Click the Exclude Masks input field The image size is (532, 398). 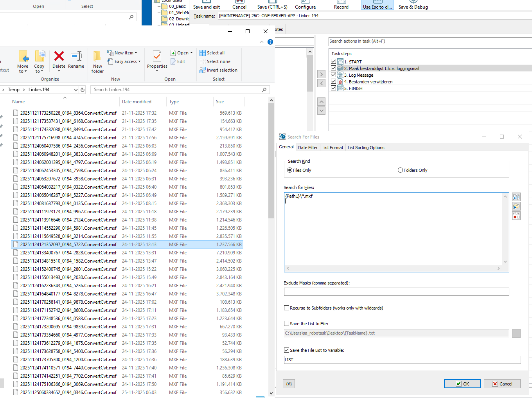[x=396, y=292]
